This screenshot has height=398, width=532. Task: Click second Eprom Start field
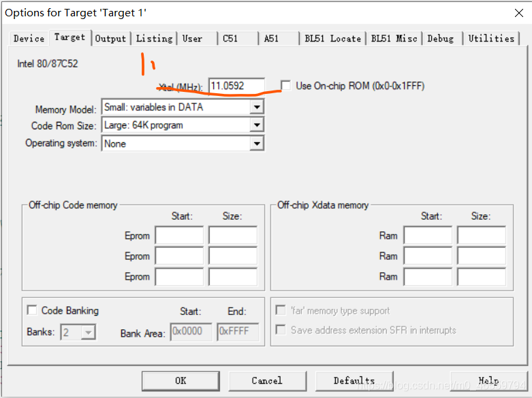pos(179,256)
